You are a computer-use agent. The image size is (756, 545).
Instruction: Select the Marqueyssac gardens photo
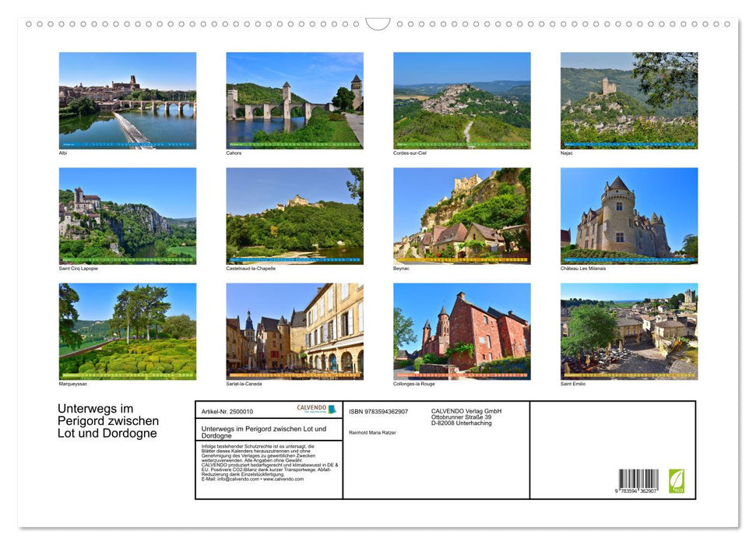pos(128,332)
